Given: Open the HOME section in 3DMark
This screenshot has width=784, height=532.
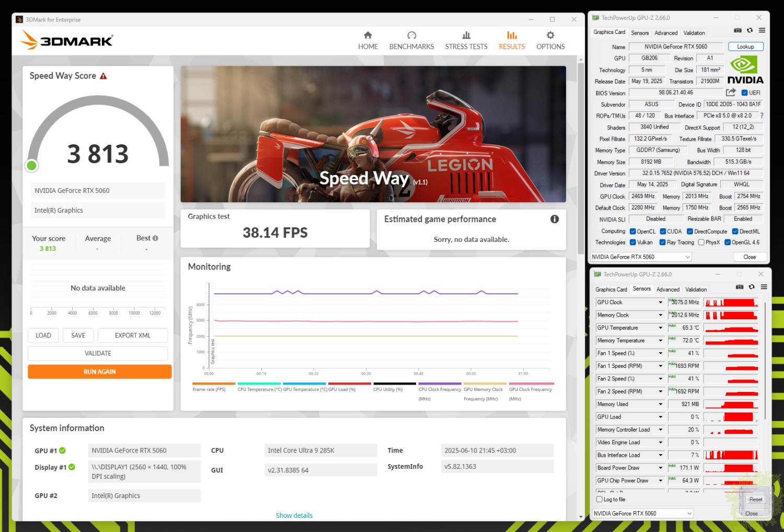Looking at the screenshot, I should pos(368,40).
